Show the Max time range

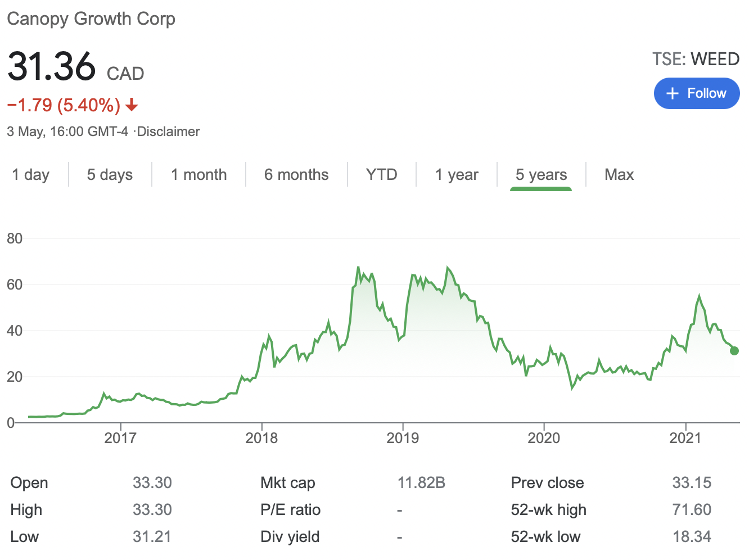click(619, 175)
